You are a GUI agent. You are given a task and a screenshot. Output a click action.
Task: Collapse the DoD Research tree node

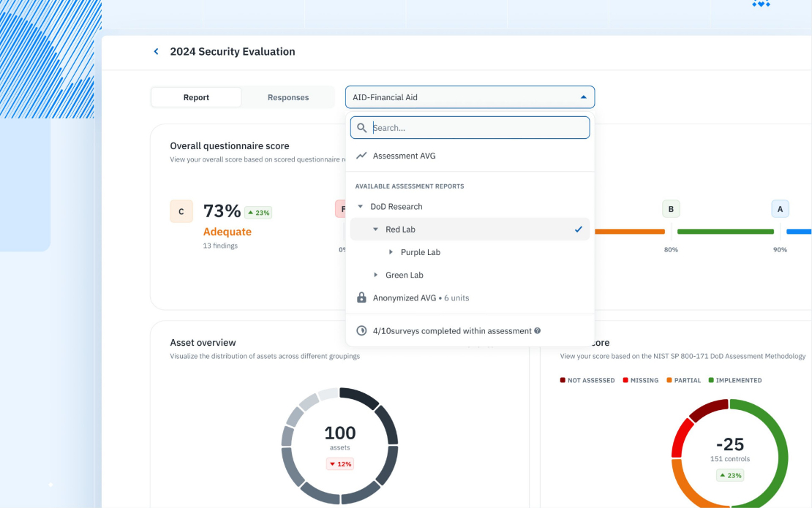(361, 206)
